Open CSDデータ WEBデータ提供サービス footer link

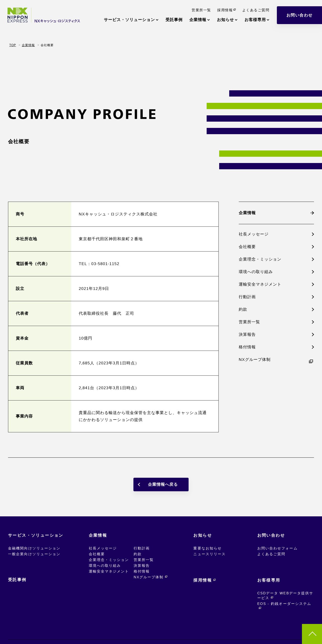[285, 595]
